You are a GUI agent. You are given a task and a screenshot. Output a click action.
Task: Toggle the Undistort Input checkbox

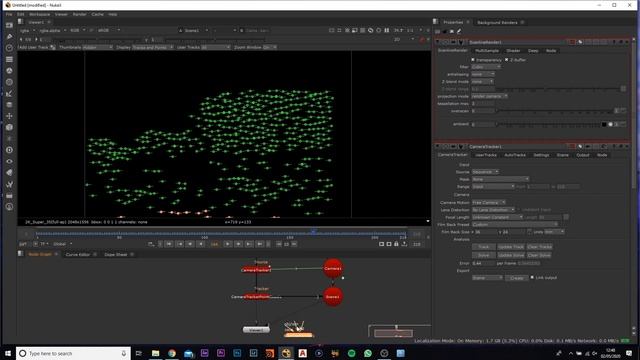519,209
